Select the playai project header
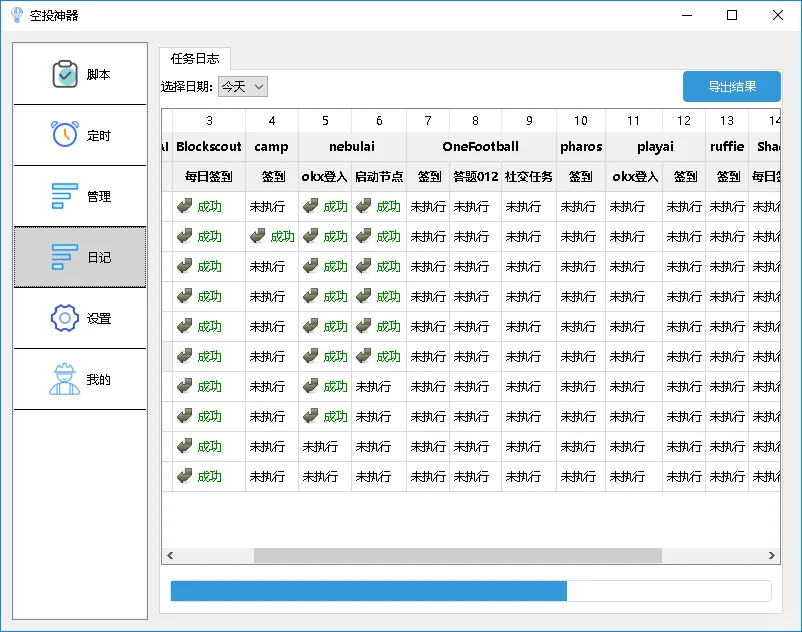 (x=656, y=147)
